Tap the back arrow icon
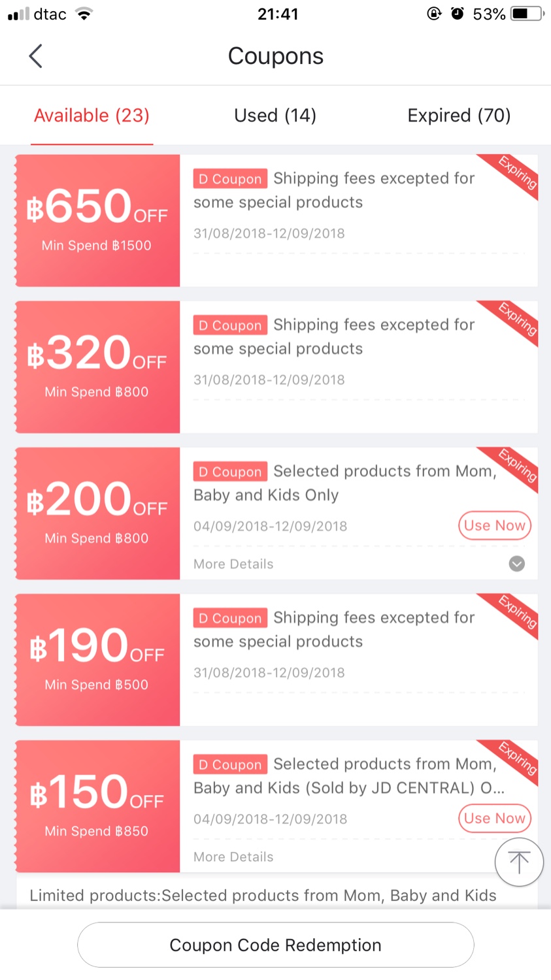Screen dimensions: 551x980 point(36,56)
